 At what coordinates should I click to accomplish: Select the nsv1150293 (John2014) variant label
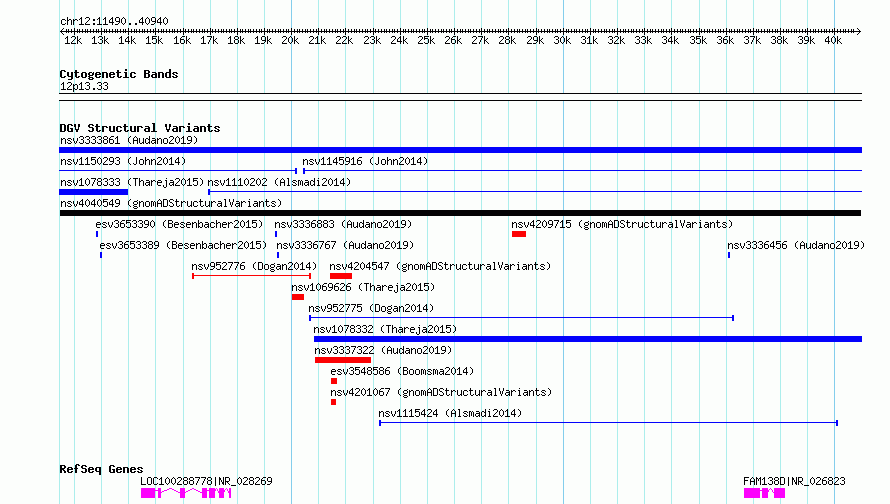(x=123, y=161)
